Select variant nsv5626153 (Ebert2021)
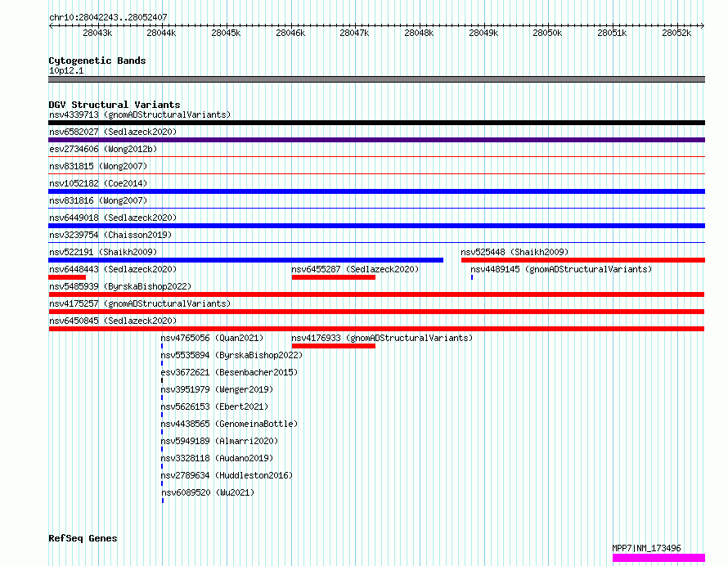This screenshot has height=566, width=728. (214, 407)
